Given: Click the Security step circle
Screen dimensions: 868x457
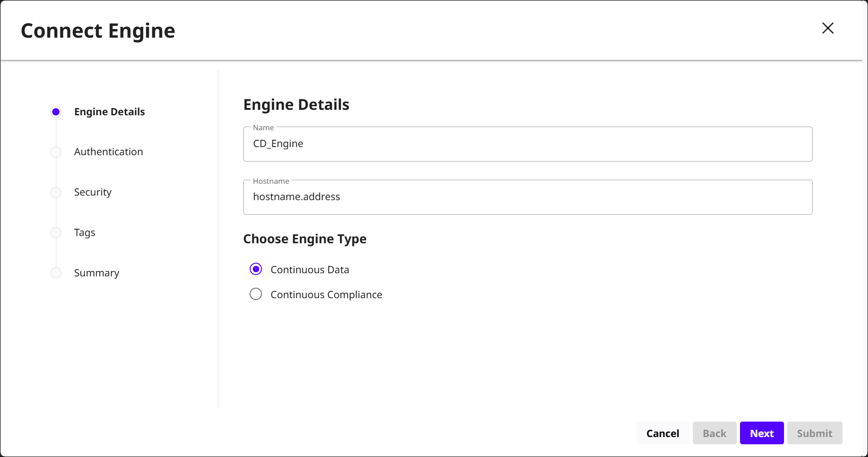Looking at the screenshot, I should (x=56, y=192).
